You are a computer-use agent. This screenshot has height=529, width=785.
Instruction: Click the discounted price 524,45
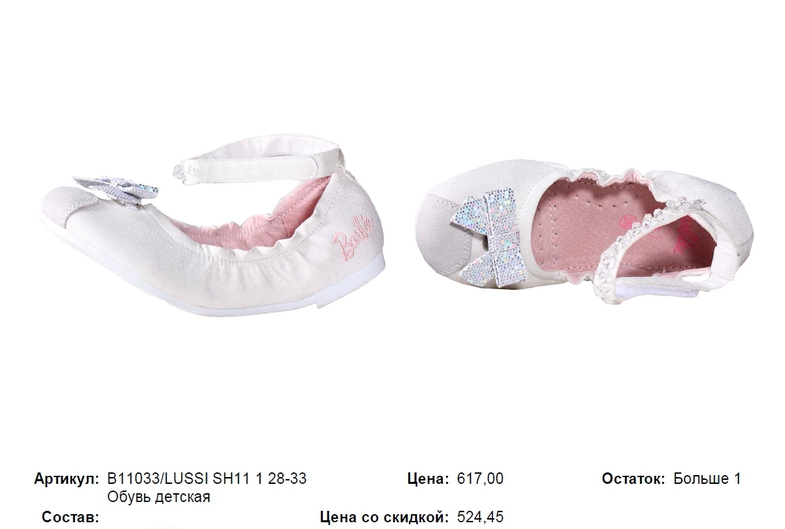[x=480, y=517]
